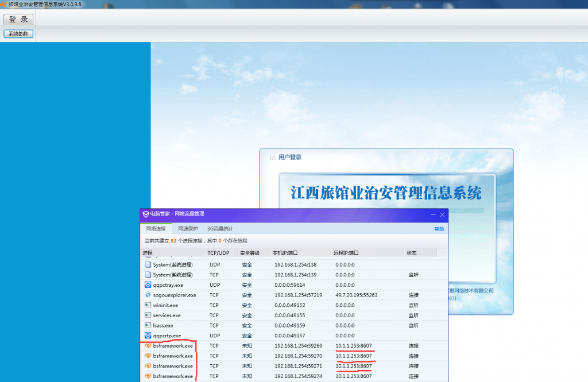Click the qqpcrtp.exe shield icon
The width and height of the screenshot is (588, 382).
[148, 336]
